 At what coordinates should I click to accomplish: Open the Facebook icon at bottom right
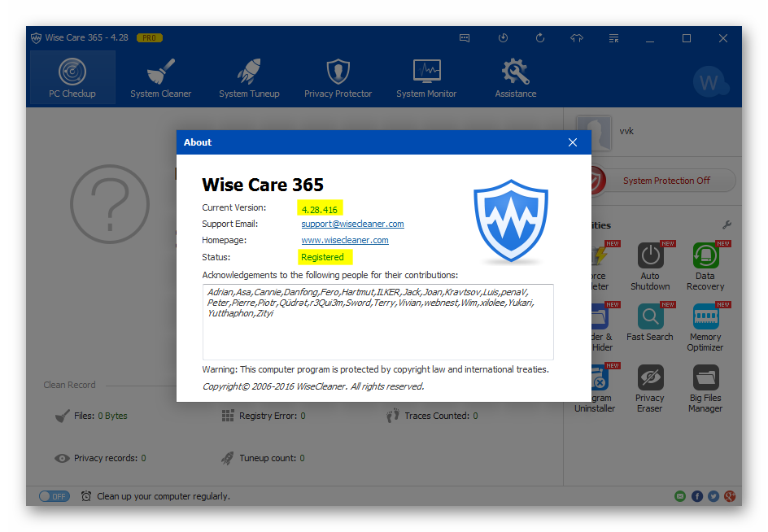pos(697,496)
